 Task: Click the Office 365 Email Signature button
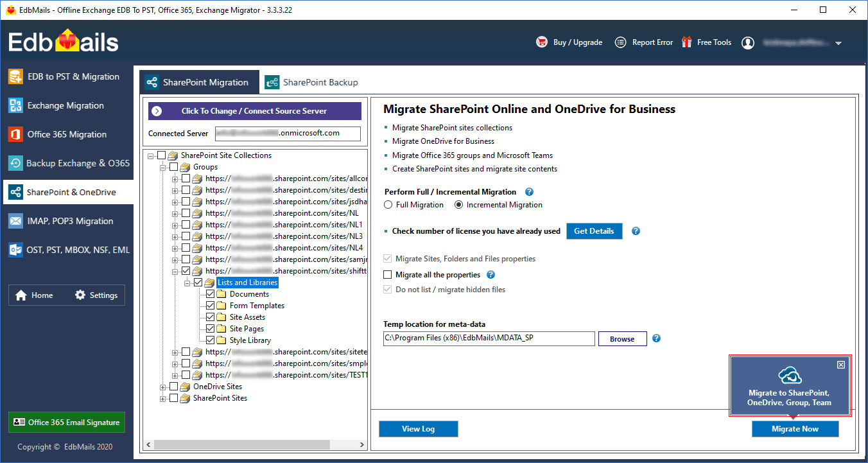coord(67,423)
